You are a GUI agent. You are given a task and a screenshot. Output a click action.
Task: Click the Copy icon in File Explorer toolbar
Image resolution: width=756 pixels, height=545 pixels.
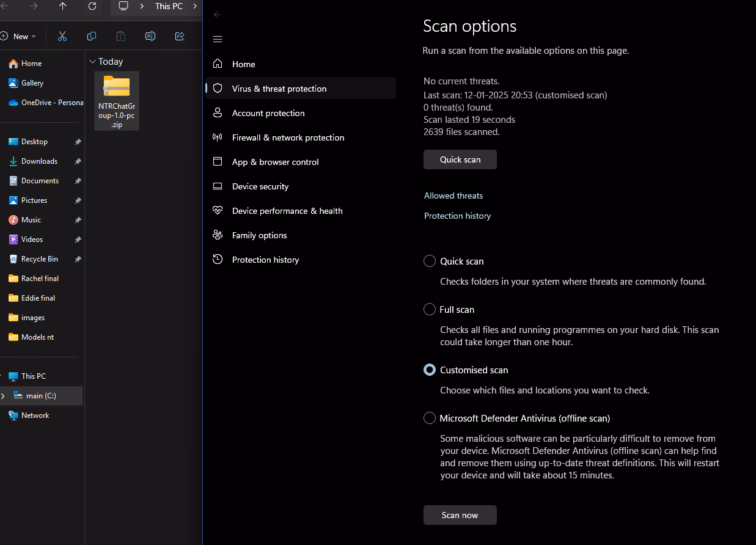pyautogui.click(x=92, y=36)
